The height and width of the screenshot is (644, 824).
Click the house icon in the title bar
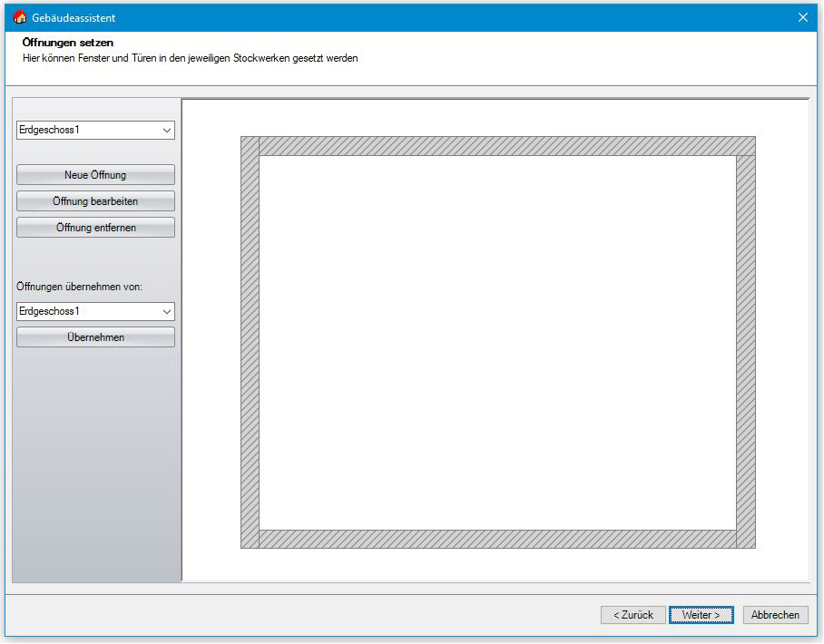coord(19,17)
